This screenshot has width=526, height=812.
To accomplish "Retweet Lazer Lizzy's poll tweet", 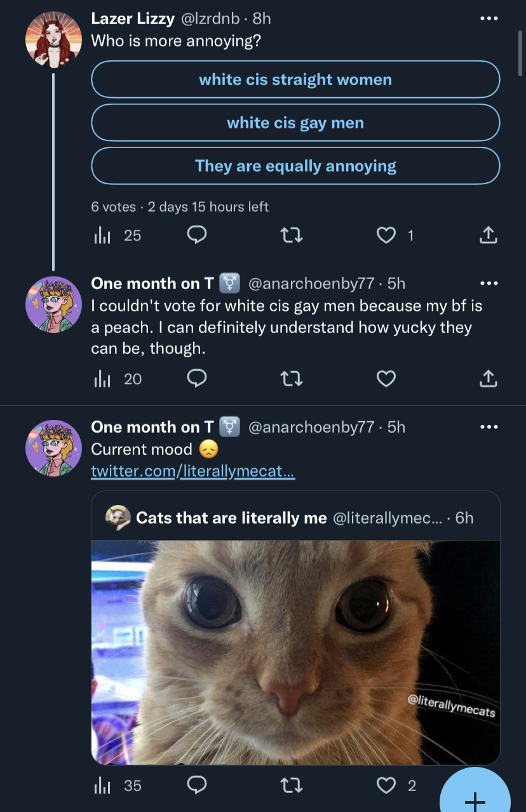I will click(x=292, y=236).
